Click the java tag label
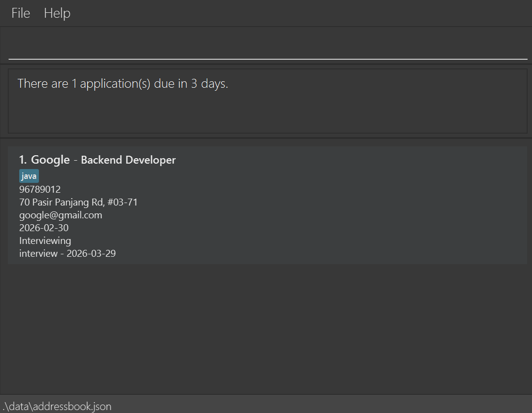 tap(29, 176)
